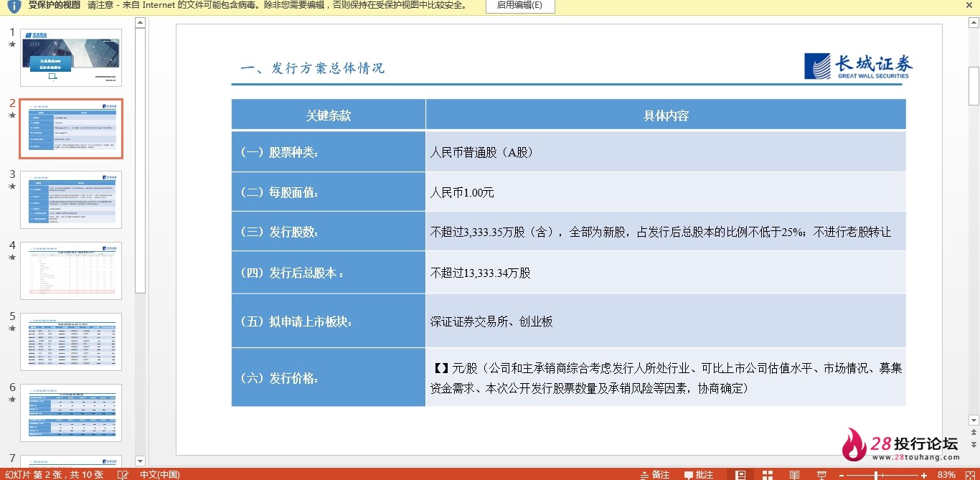This screenshot has height=480, width=980.
Task: Click the cell (六) 发行价格:
Action: tap(329, 378)
